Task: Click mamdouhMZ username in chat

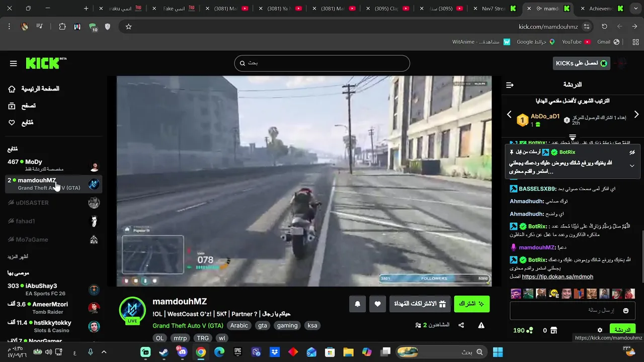Action: [537, 247]
